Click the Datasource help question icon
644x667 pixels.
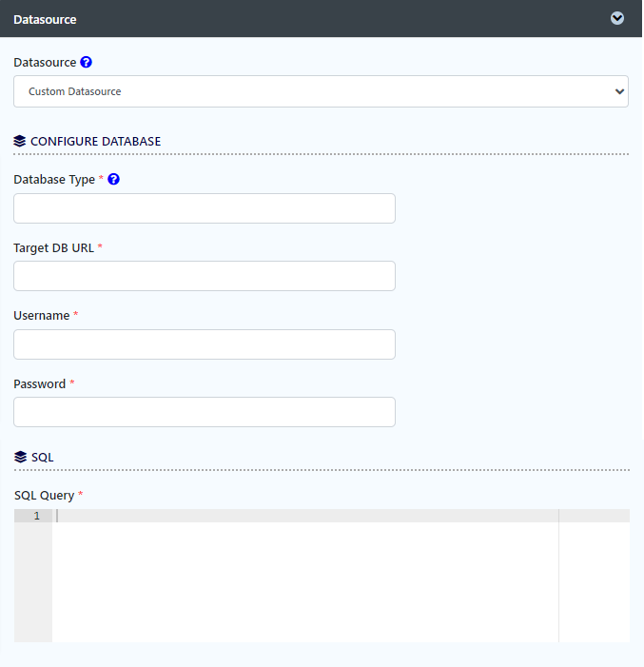point(87,62)
